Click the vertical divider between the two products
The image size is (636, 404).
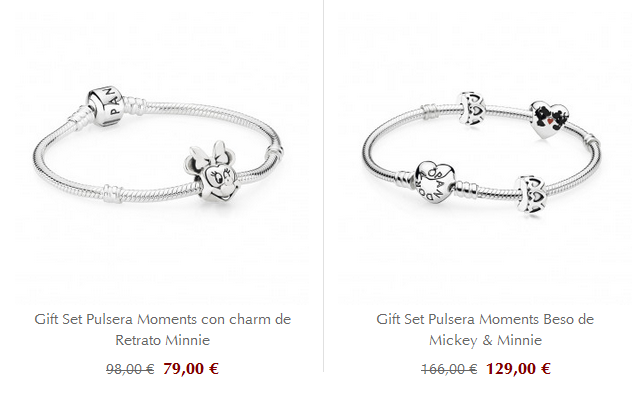tap(323, 185)
